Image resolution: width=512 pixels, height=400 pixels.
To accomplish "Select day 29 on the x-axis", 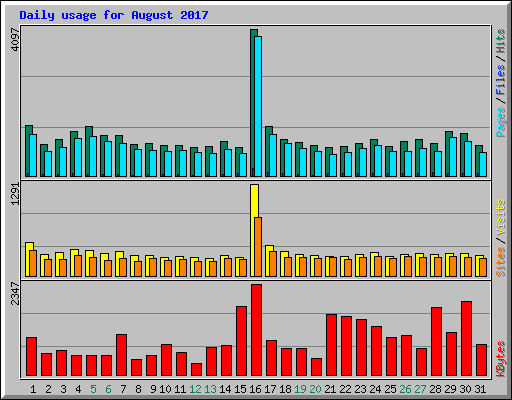I will point(450,389).
